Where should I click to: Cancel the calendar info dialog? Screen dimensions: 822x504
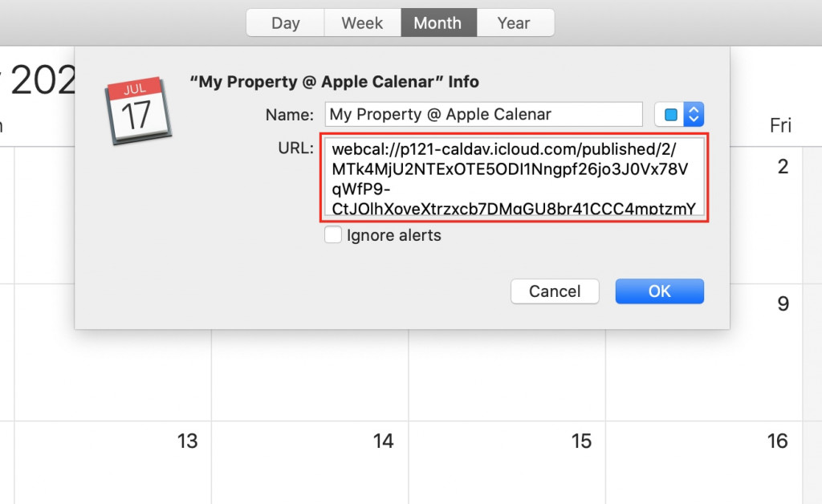[x=555, y=291]
